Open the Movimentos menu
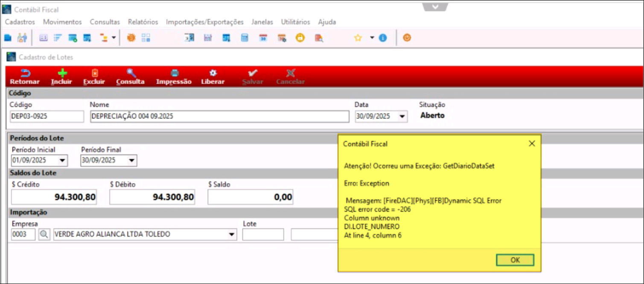 click(62, 22)
